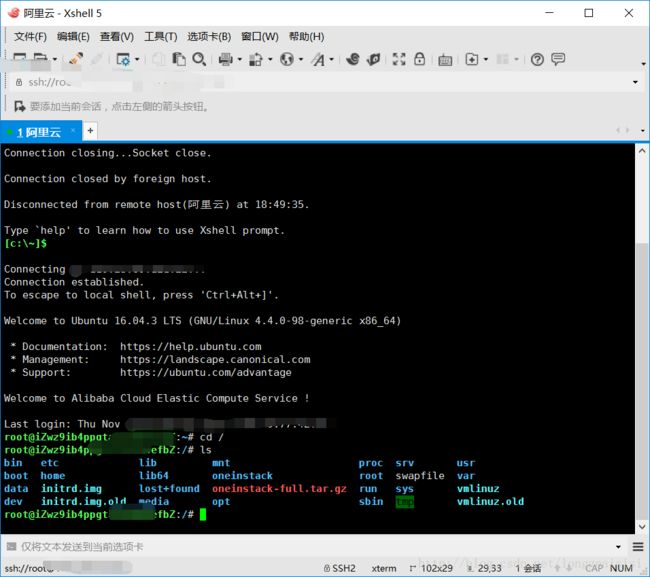Click the speech bubble compose icon

[x=558, y=59]
